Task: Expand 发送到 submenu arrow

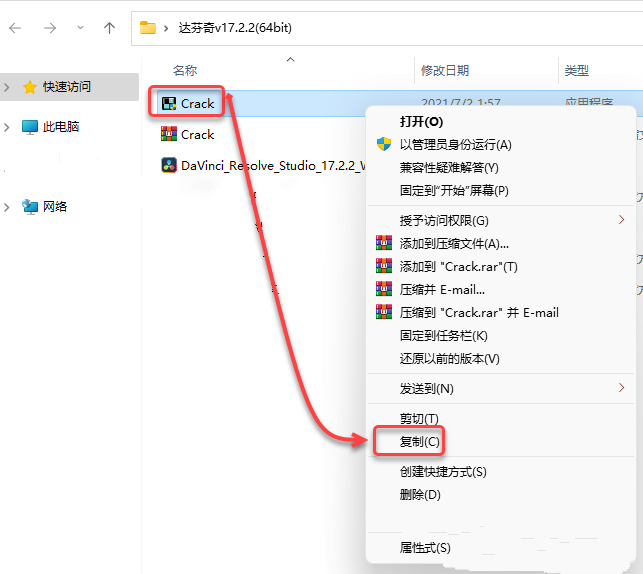Action: [x=622, y=388]
